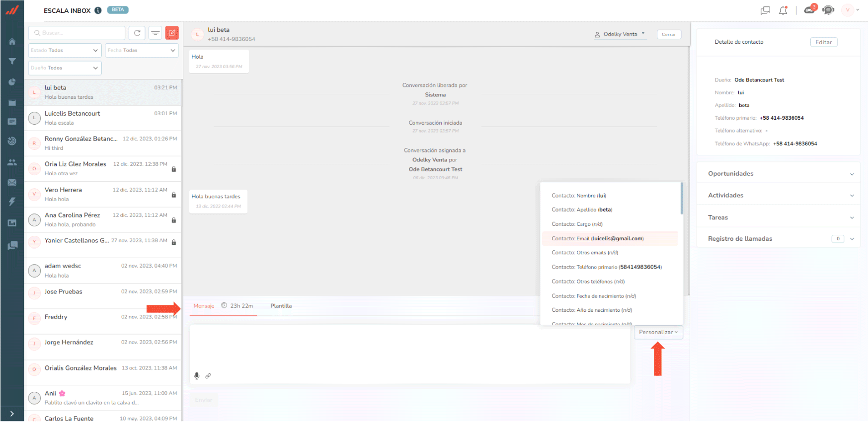Click the home icon in sidebar

[12, 42]
